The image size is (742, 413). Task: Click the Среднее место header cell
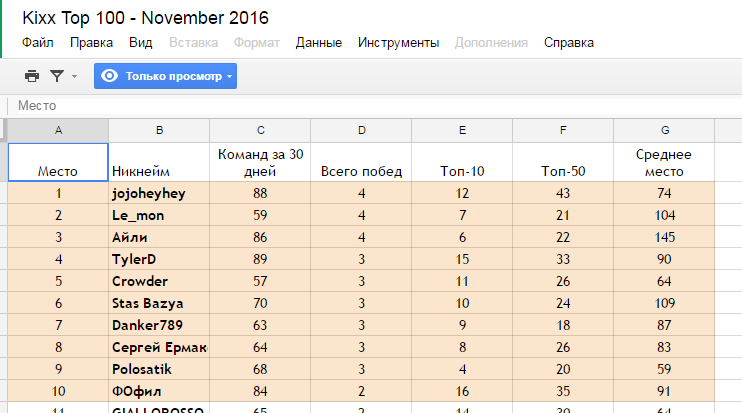(664, 162)
